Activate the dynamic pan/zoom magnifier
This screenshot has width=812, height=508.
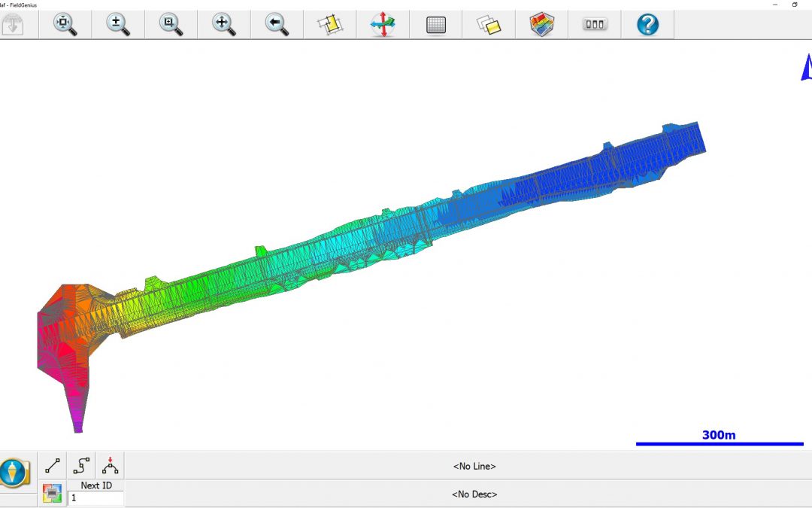tap(223, 24)
